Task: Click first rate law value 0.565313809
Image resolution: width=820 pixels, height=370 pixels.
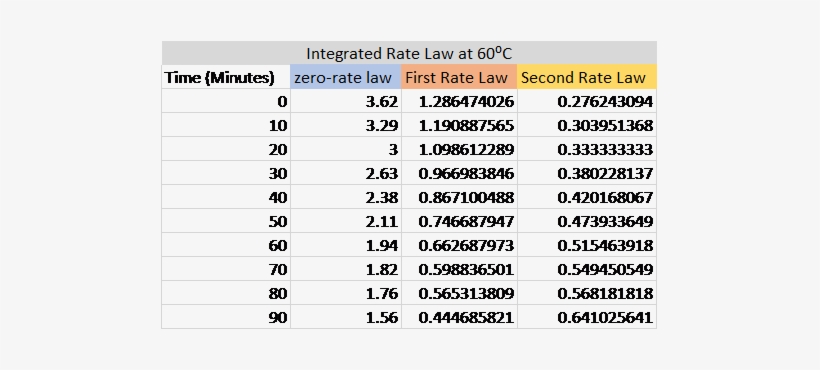Action: 459,294
